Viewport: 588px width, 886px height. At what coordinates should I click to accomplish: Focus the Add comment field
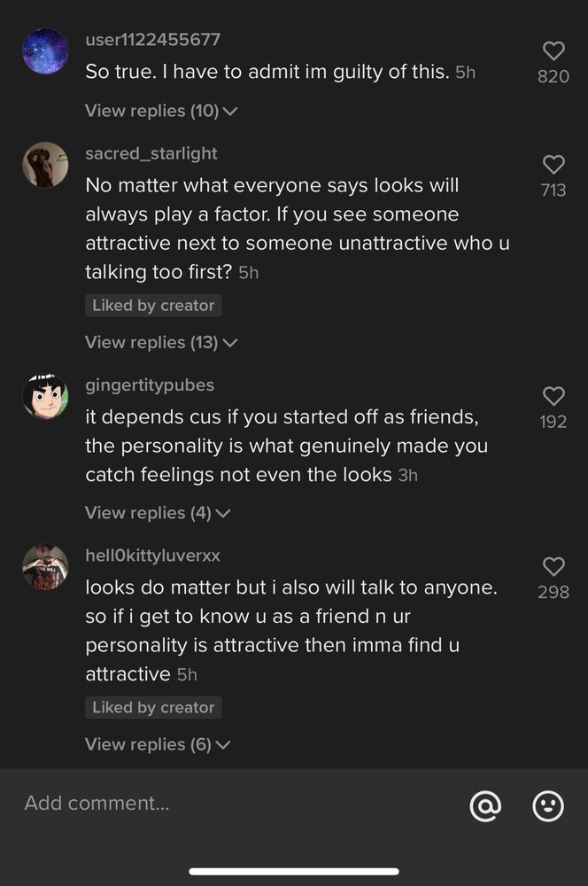237,803
